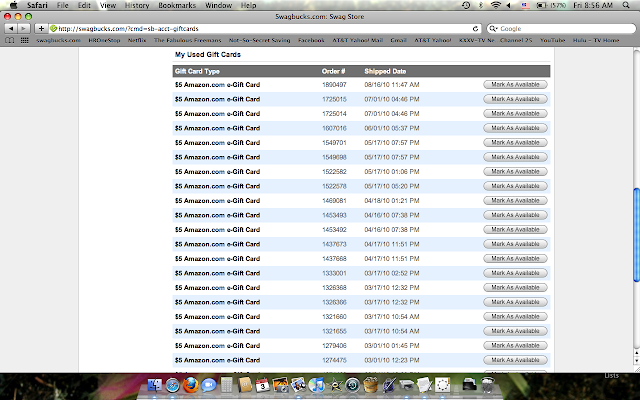Viewport: 640px width, 400px height.
Task: Open Time Machine dock icon
Action: pyautogui.click(x=352, y=384)
